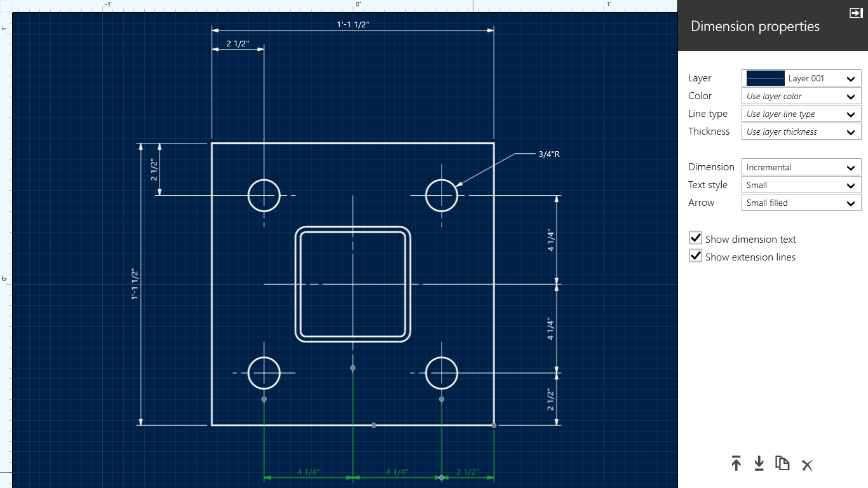The height and width of the screenshot is (488, 868).
Task: Send the selected dimension to back
Action: tap(759, 464)
